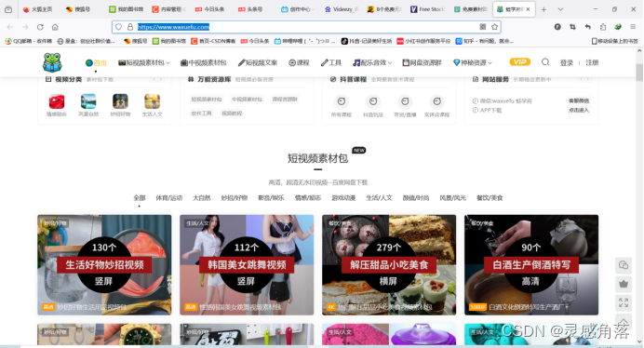Image resolution: width=644 pixels, height=348 pixels.
Task: Click the 点击进入 button
Action: coord(579,110)
